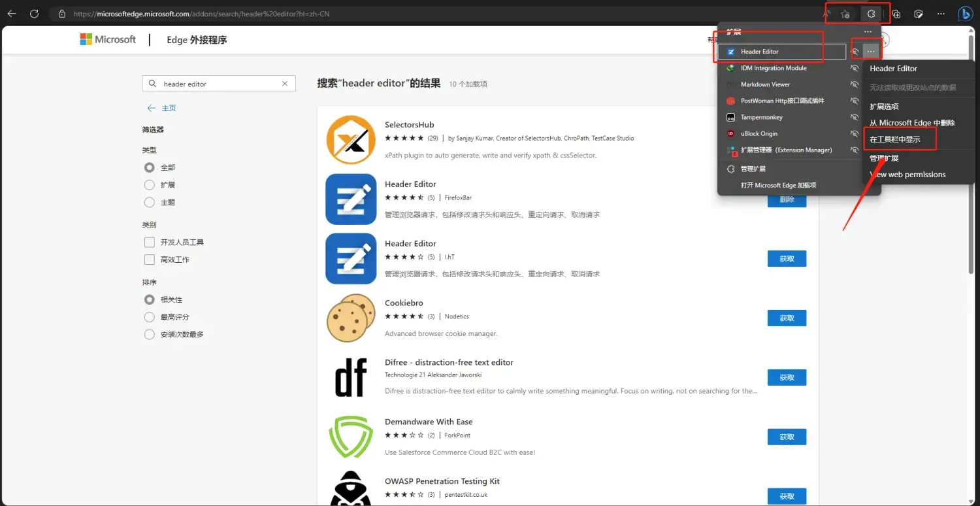Select the 扩展 type radio button
The image size is (980, 506).
149,185
